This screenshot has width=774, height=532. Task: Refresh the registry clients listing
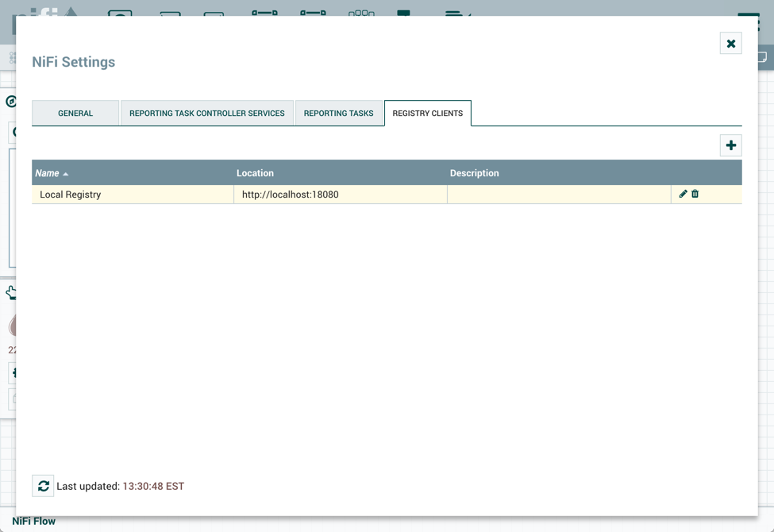[x=43, y=485]
